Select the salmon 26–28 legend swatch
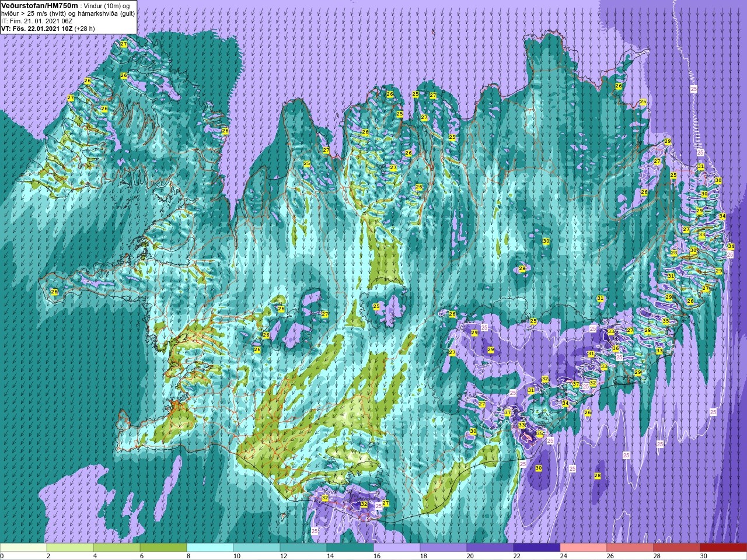The width and height of the screenshot is (747, 560). (x=630, y=548)
